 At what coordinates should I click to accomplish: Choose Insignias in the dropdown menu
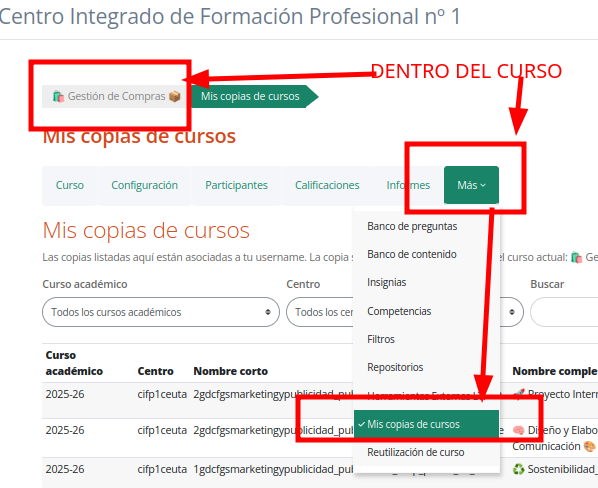(387, 283)
